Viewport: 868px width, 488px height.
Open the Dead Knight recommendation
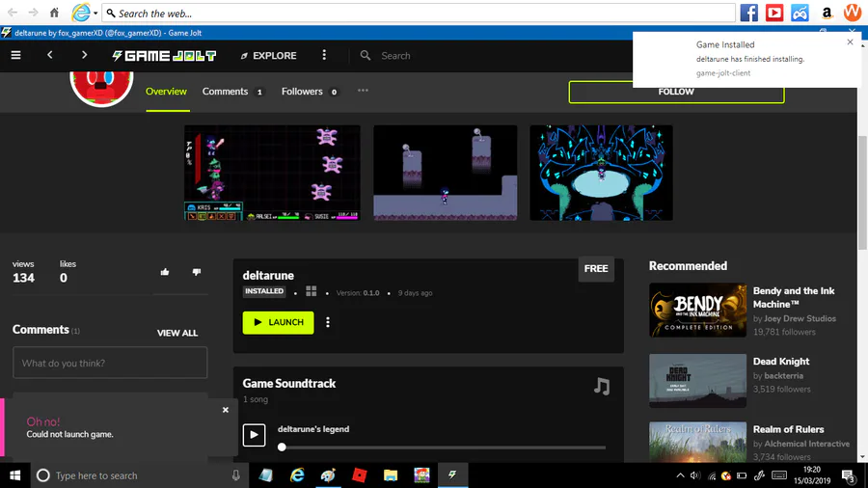click(781, 362)
